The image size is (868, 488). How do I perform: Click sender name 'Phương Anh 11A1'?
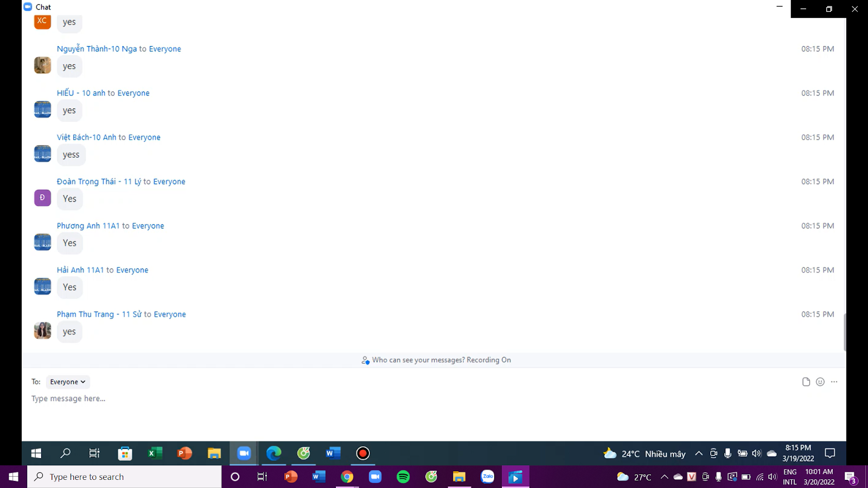pos(88,226)
